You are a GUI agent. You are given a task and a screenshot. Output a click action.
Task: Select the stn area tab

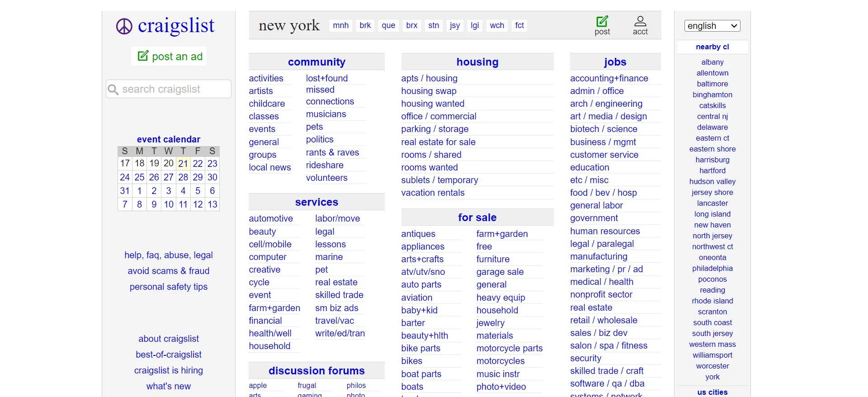point(434,25)
